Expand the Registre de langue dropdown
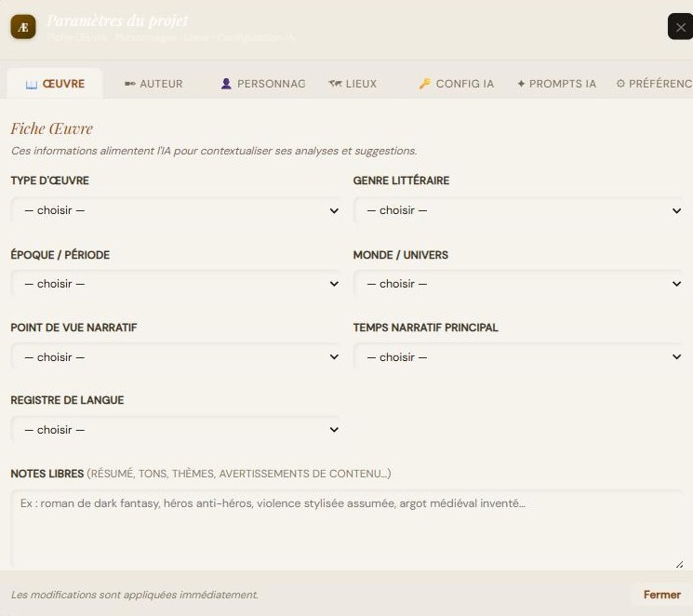693x616 pixels. 176,430
